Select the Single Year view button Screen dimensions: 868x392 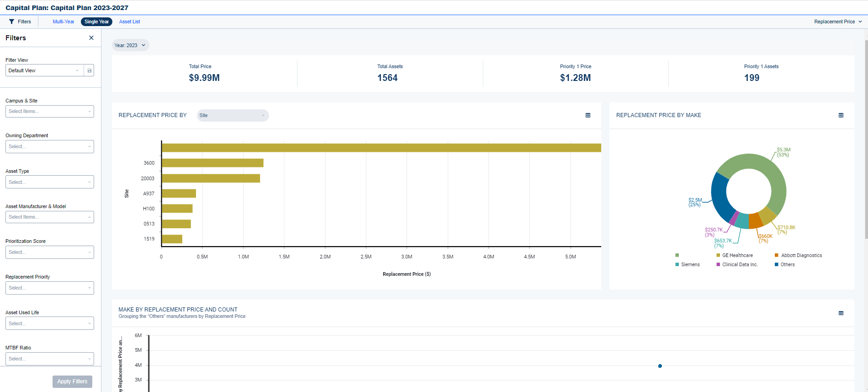click(96, 21)
